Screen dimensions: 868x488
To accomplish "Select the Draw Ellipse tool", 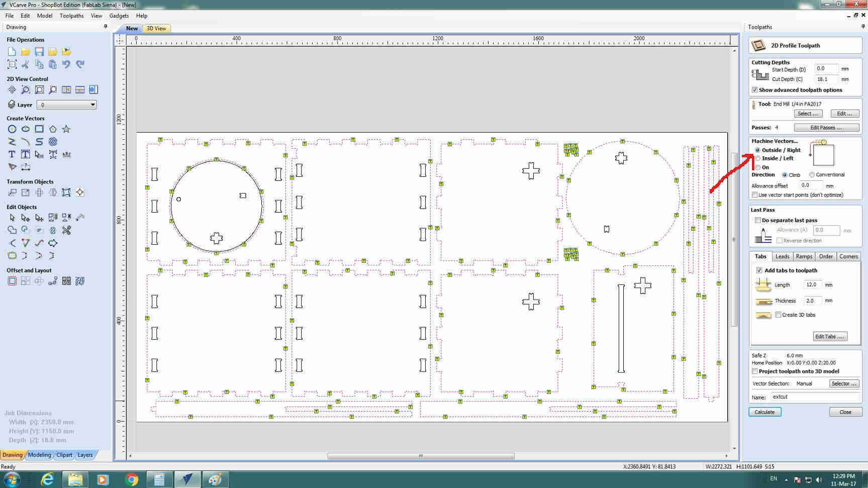I will tap(26, 129).
